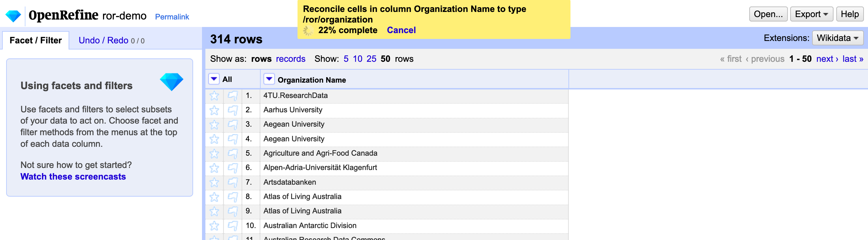Viewport: 868px width, 240px height.
Task: Flag row 7 Artsdatabanken
Action: (x=233, y=182)
